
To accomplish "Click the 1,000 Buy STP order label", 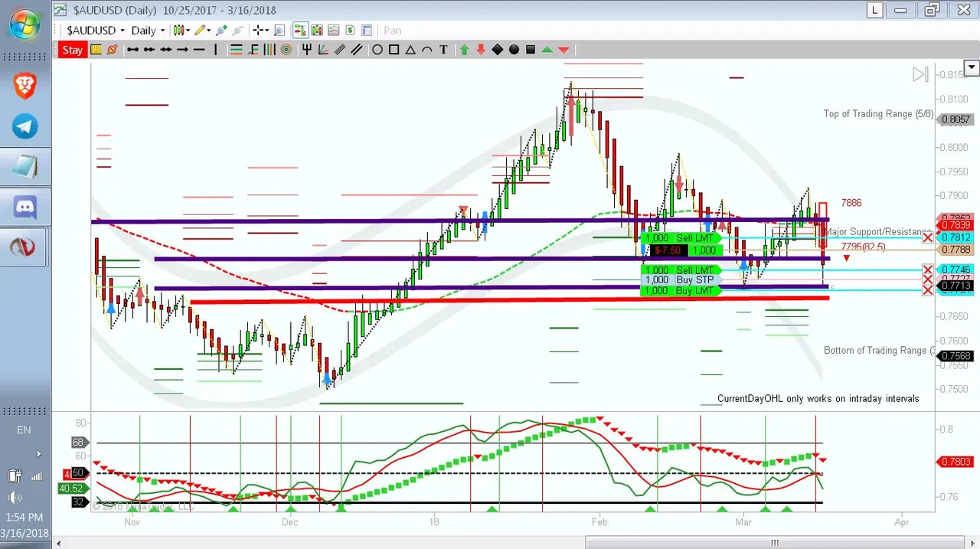I will tap(680, 280).
